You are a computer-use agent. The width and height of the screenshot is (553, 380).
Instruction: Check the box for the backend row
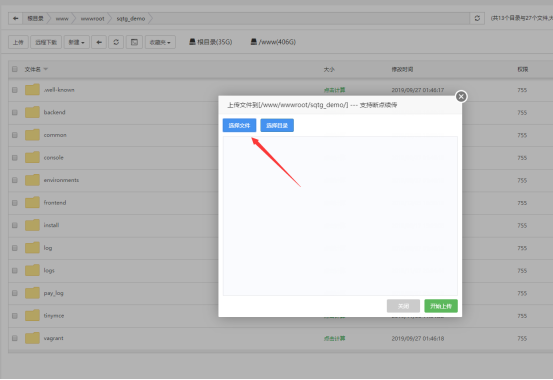[x=15, y=113]
